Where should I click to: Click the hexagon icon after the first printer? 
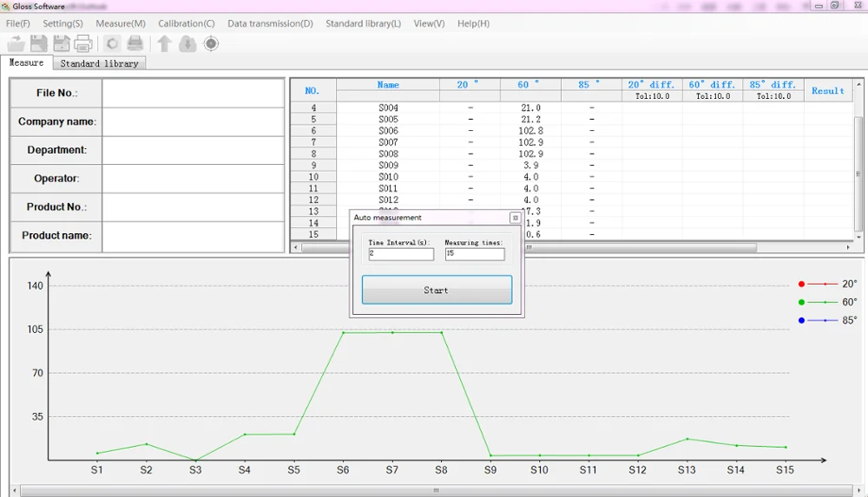112,43
